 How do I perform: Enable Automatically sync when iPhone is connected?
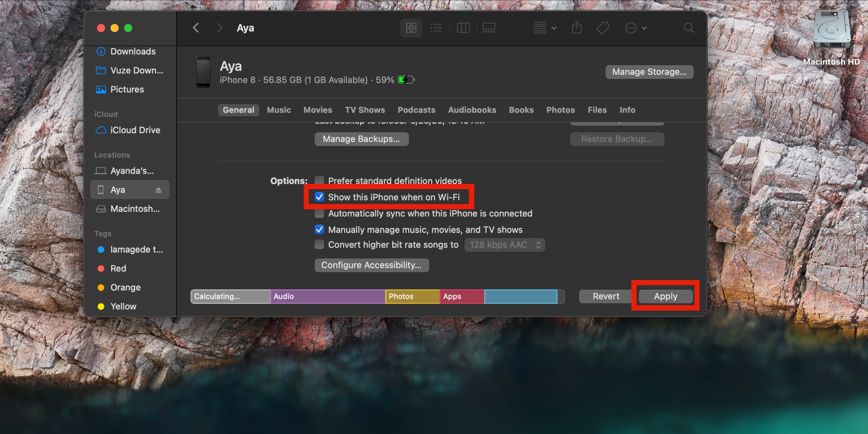(319, 213)
